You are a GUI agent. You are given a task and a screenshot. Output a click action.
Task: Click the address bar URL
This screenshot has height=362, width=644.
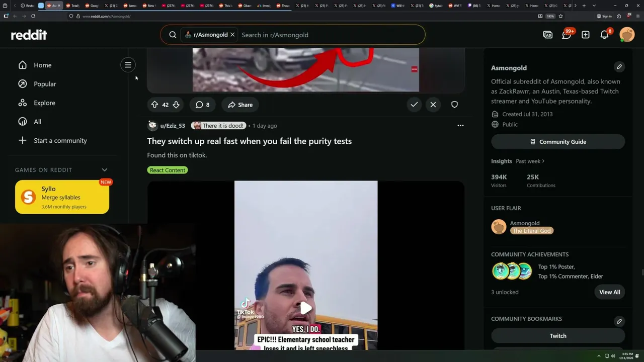(x=106, y=16)
